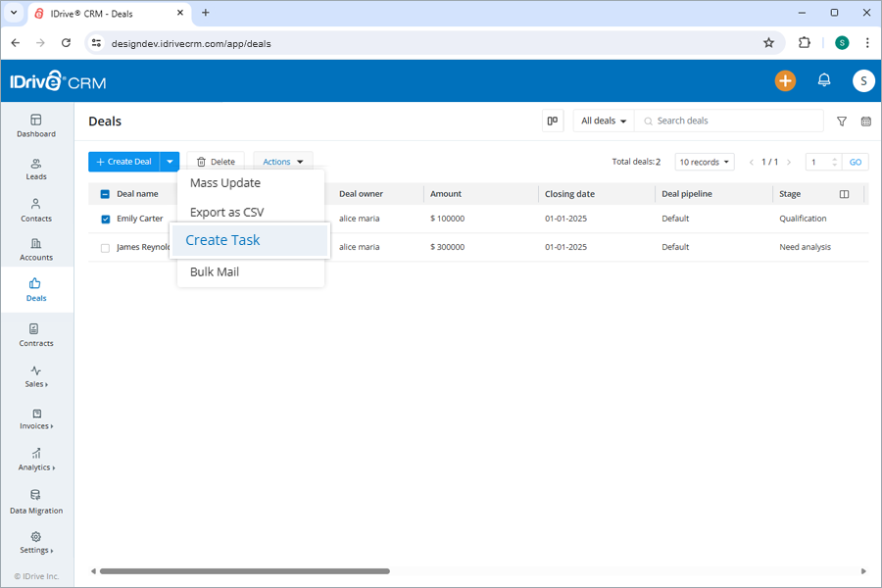This screenshot has height=588, width=882.
Task: Open notifications via the bell icon
Action: click(824, 80)
